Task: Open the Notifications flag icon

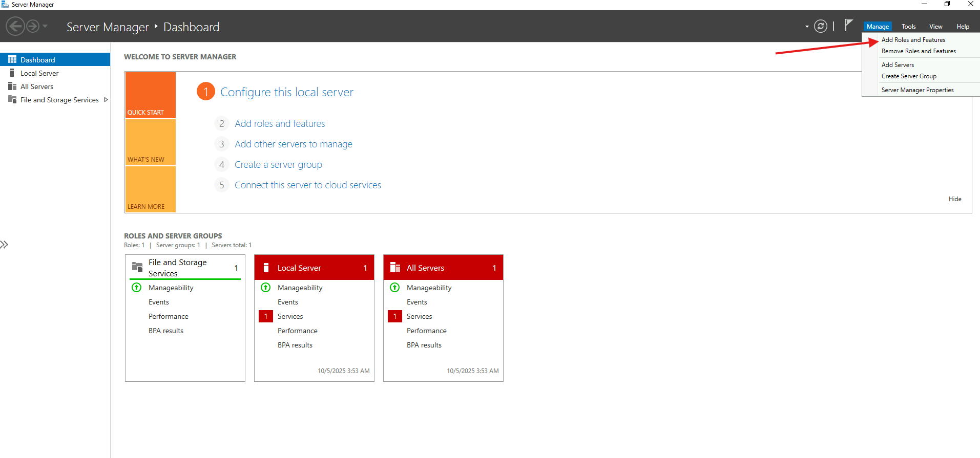Action: [x=848, y=25]
